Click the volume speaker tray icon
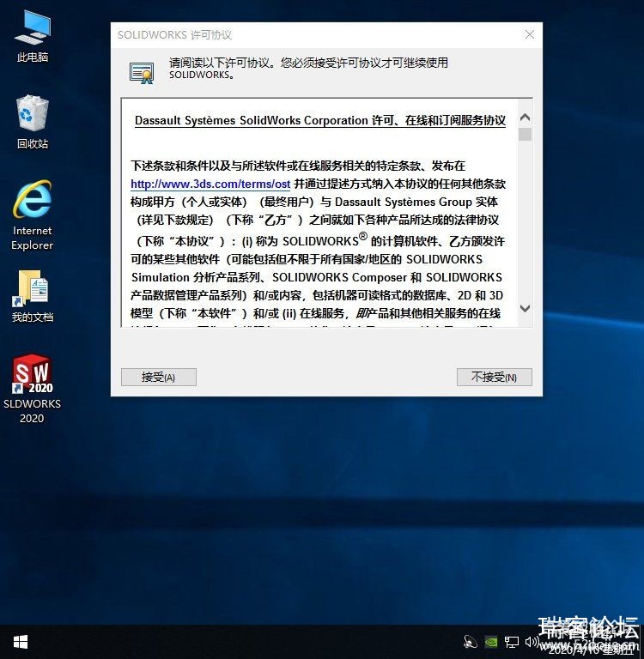The image size is (644, 659). 531,642
